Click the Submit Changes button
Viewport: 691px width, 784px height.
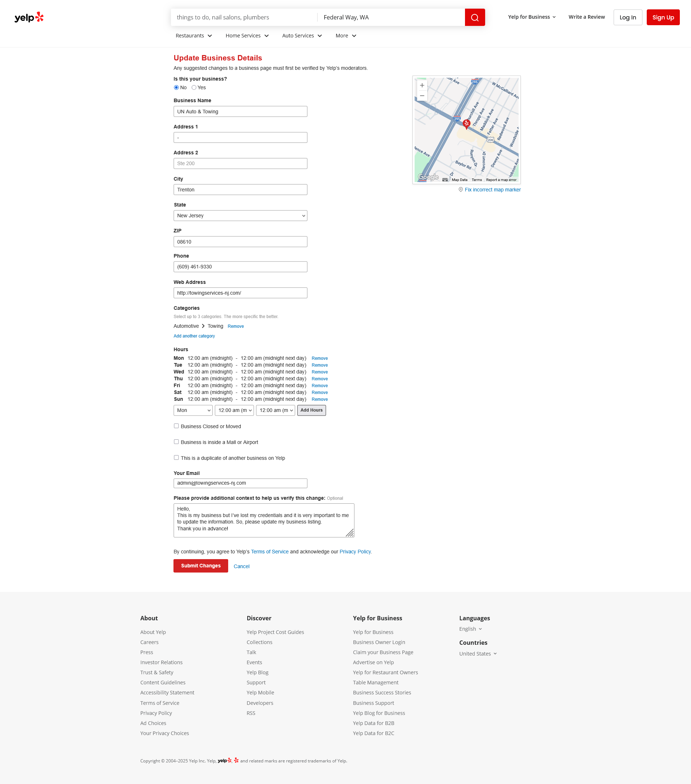tap(201, 565)
